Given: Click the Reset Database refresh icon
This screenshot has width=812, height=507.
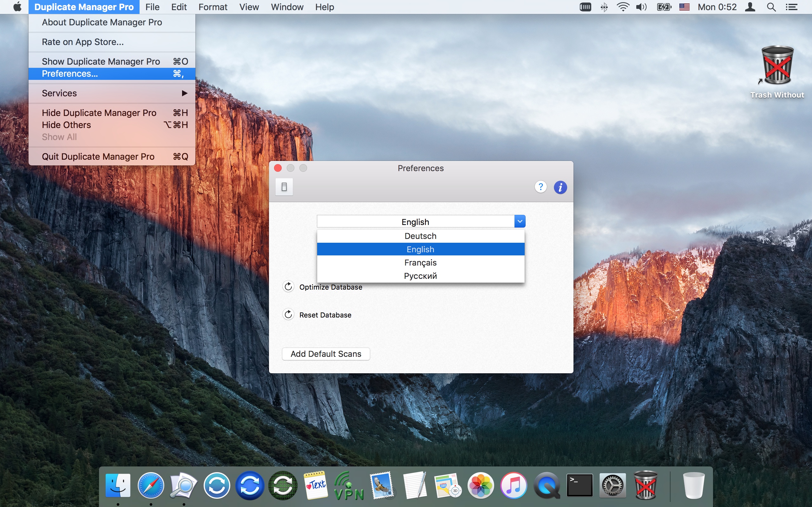Looking at the screenshot, I should 288,315.
